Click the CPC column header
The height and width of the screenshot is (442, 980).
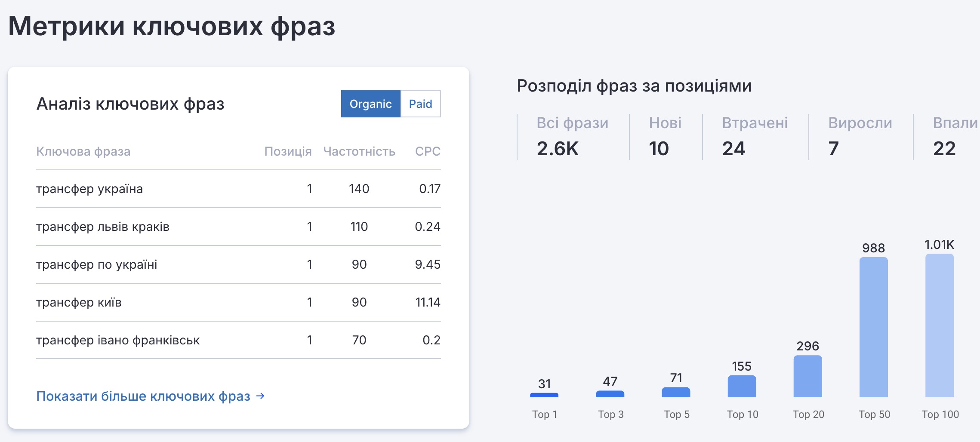point(428,151)
